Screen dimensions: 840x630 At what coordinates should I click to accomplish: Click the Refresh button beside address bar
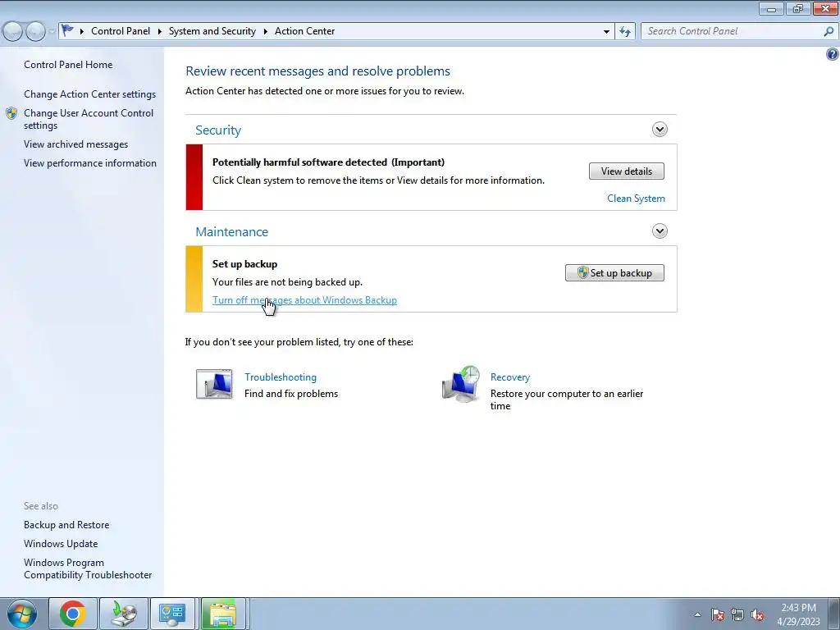pos(624,31)
